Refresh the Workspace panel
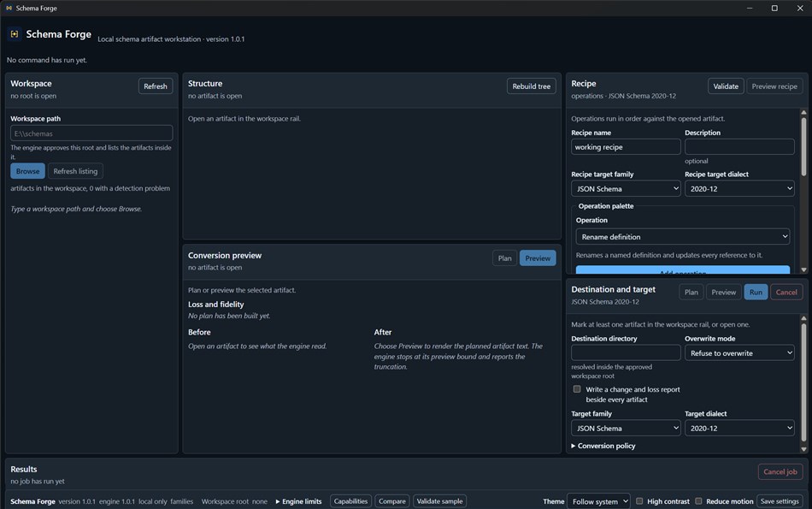 pos(156,86)
